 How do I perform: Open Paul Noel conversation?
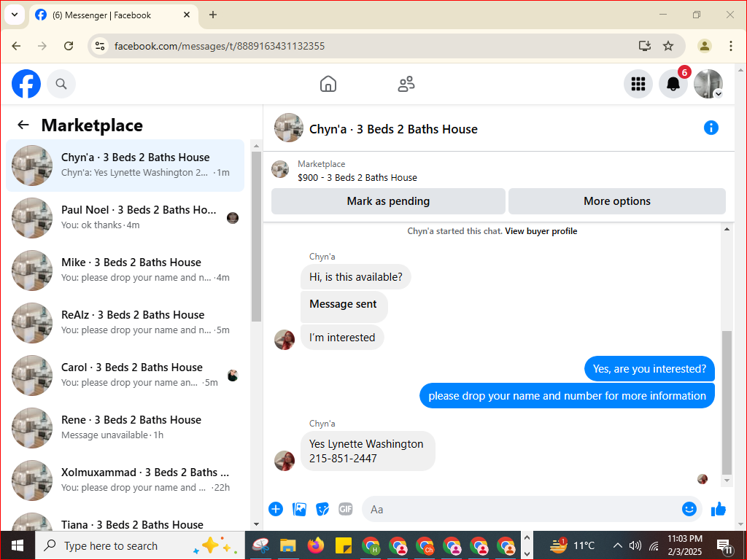[x=125, y=217]
